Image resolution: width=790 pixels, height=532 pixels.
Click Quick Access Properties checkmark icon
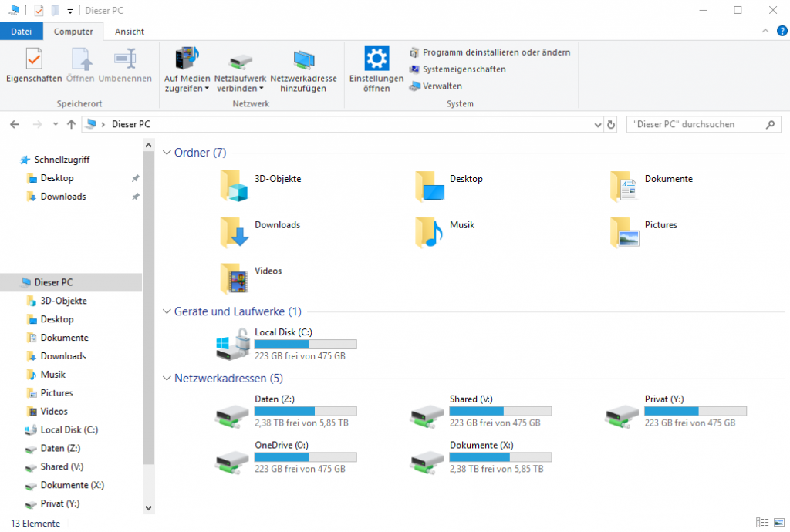[x=39, y=10]
